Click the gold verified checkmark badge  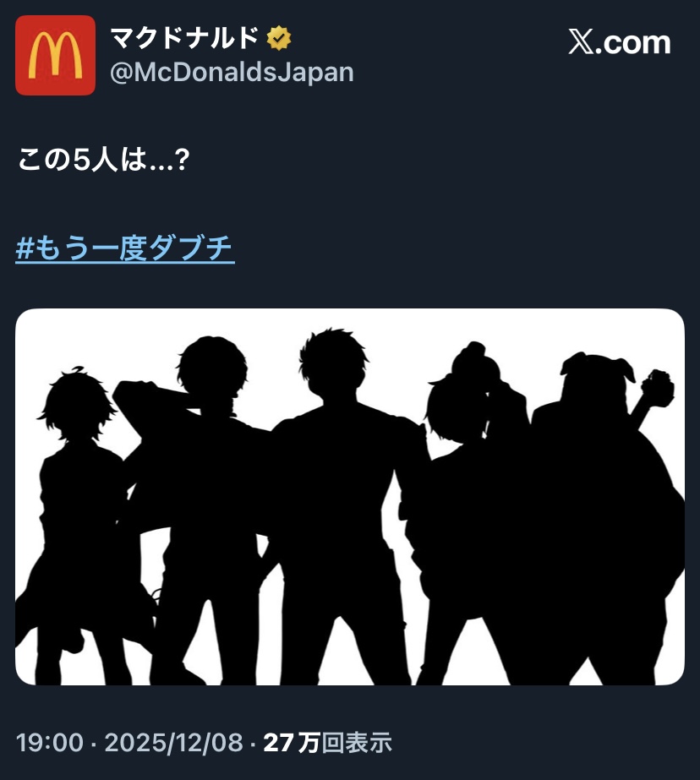click(x=279, y=38)
